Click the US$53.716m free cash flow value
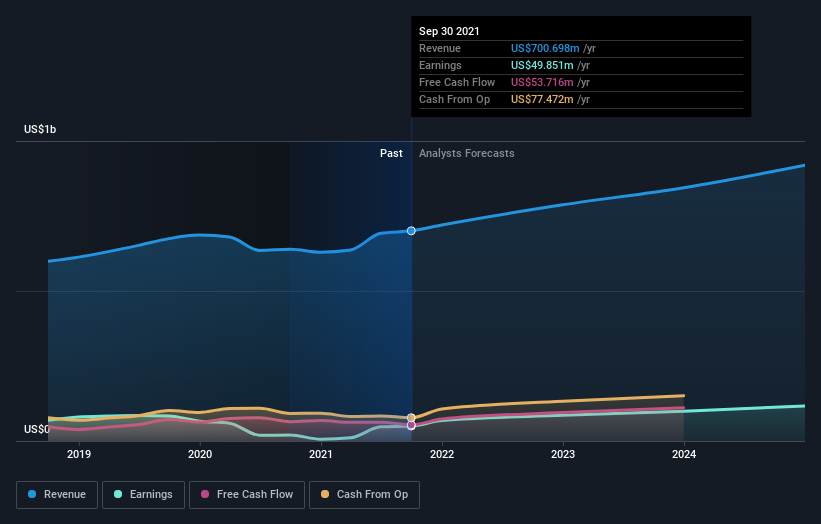Screen dimensions: 821x524 click(542, 82)
